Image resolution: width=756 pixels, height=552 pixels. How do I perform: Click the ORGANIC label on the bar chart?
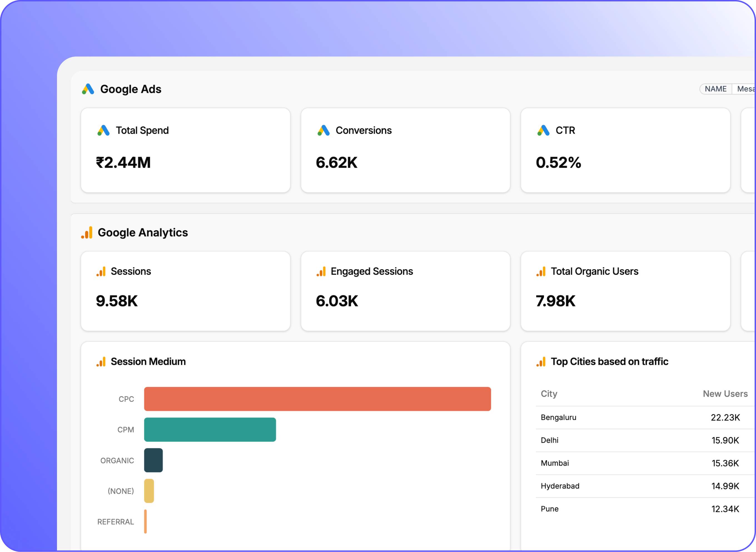click(x=117, y=460)
